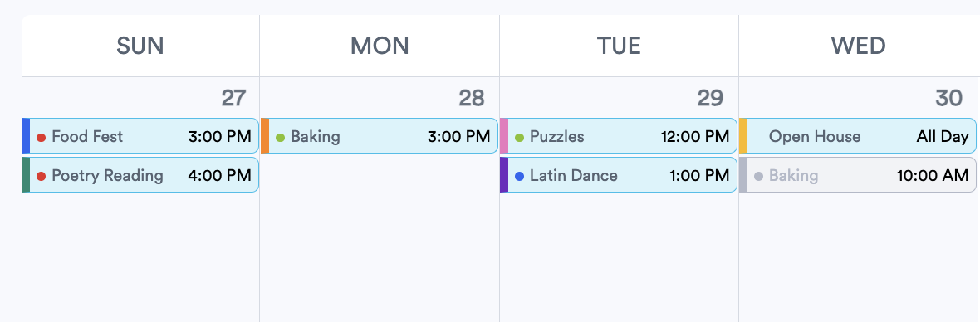Click the green dot beside Puzzles
980x322 pixels.
tap(519, 137)
